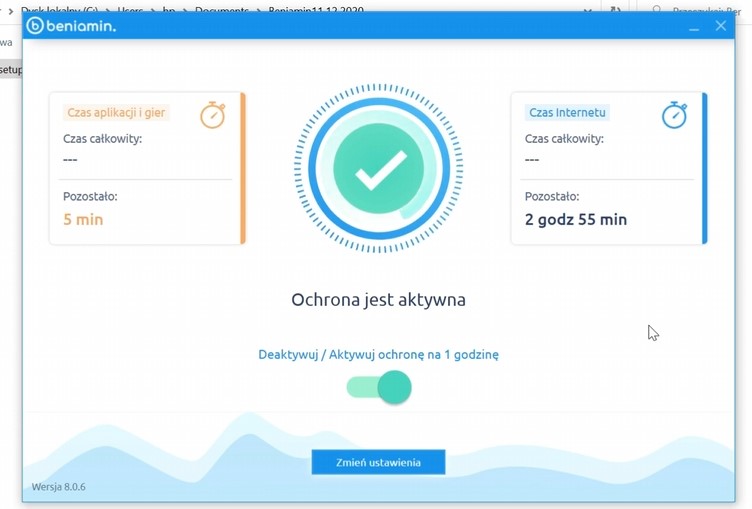Click Deaktywuj / Aktywuj ochronę na 1 godzinę link

378,354
